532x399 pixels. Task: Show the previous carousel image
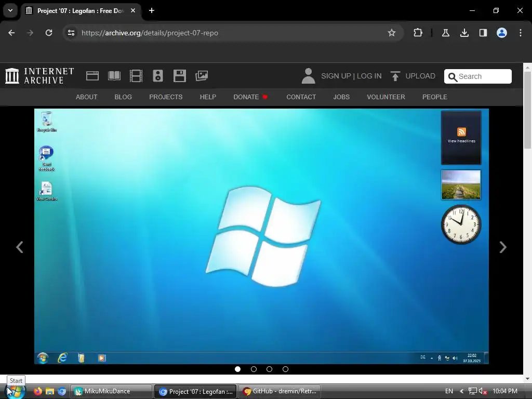point(20,247)
